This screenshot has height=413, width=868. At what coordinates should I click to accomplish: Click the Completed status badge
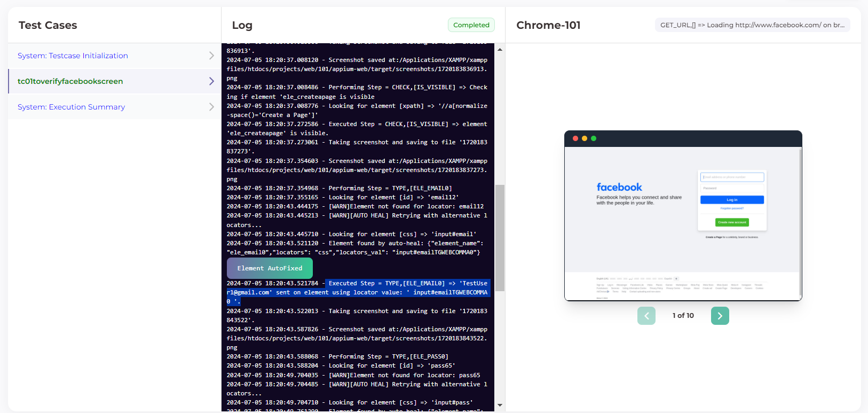(471, 25)
